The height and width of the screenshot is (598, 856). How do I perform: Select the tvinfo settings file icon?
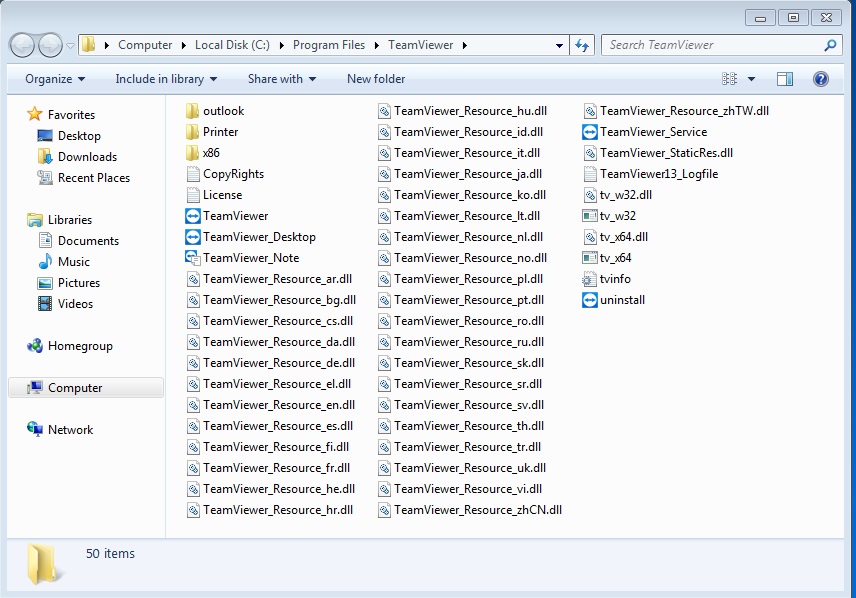point(589,280)
